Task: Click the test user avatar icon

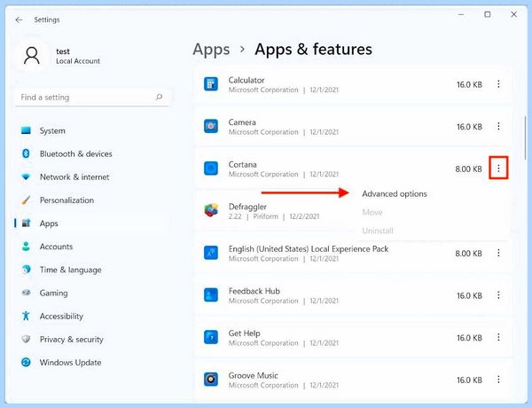Action: coord(32,56)
